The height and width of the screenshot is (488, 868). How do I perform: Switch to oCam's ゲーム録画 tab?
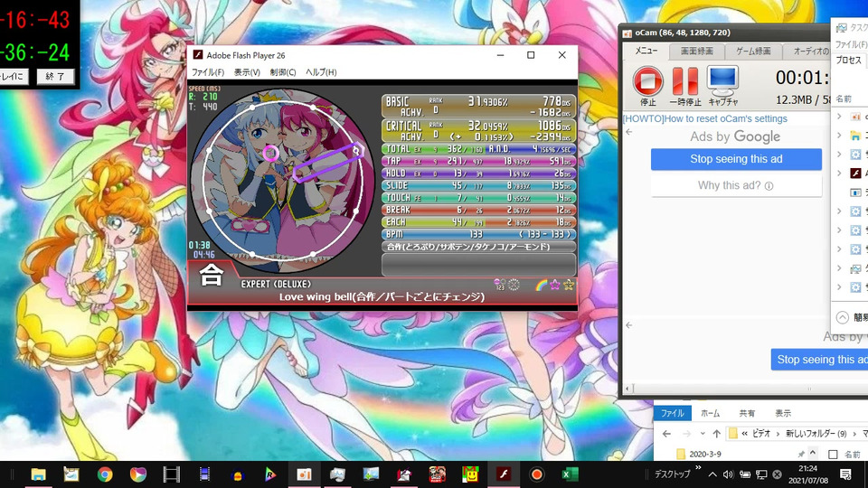point(753,52)
